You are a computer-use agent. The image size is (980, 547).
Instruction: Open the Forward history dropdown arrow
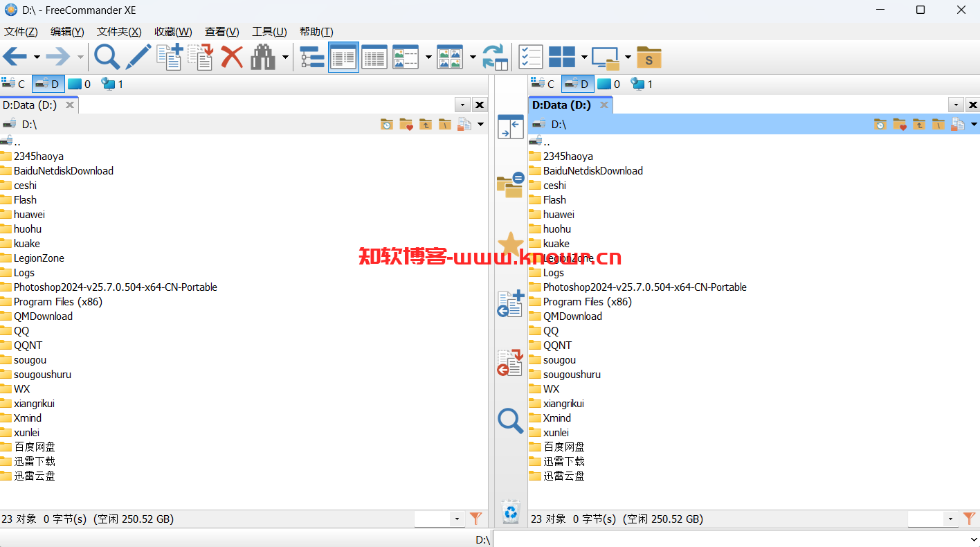pyautogui.click(x=80, y=57)
